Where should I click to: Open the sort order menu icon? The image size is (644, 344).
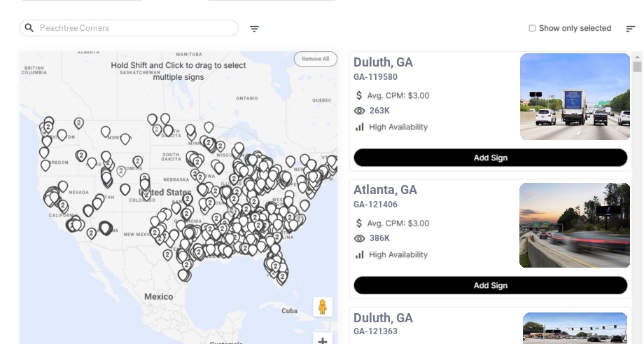click(630, 29)
